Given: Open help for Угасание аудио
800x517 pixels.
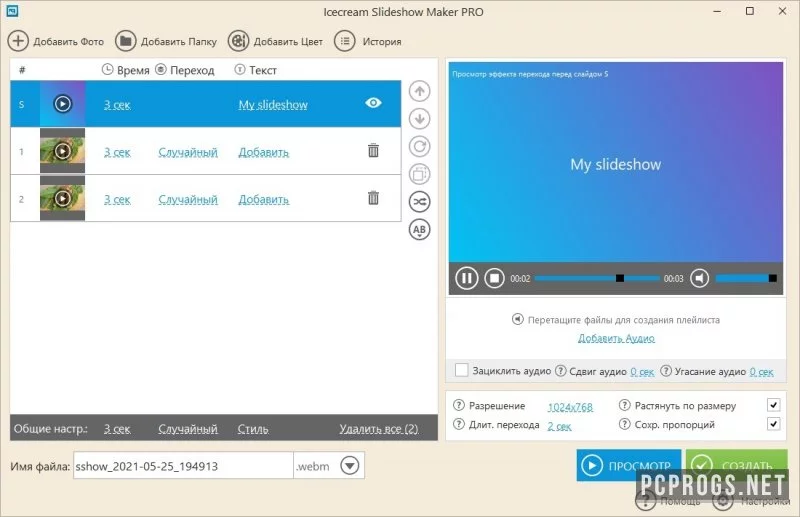Looking at the screenshot, I should tap(666, 371).
